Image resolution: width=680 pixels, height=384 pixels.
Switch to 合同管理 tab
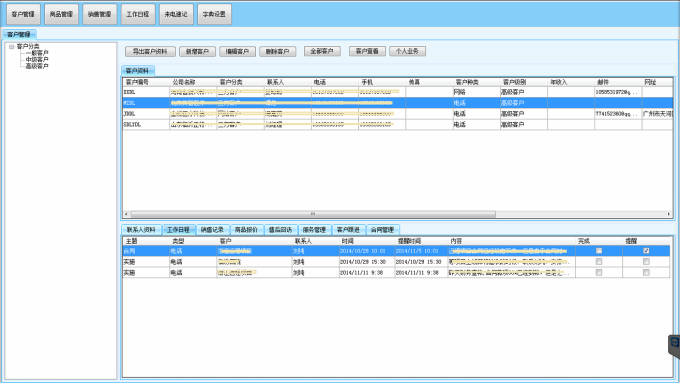(382, 230)
